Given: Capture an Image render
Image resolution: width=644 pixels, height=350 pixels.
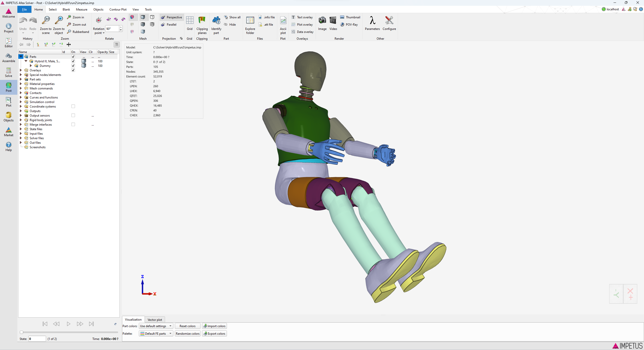Looking at the screenshot, I should coord(322,23).
